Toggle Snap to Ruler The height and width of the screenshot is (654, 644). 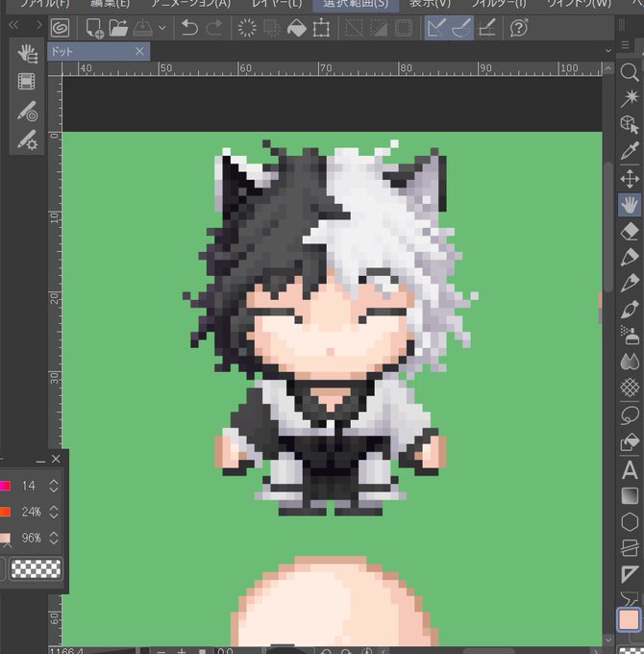(x=436, y=28)
